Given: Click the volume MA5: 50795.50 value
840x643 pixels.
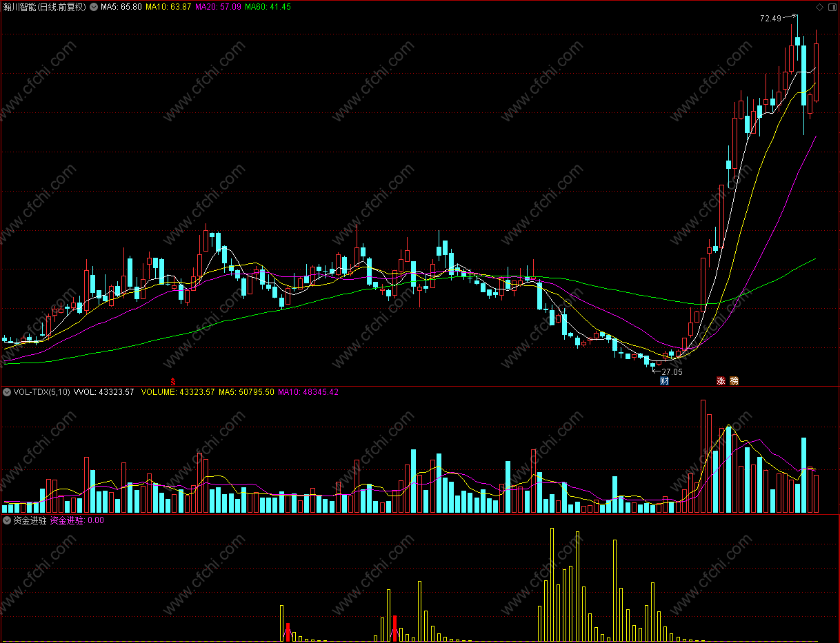Looking at the screenshot, I should coord(246,392).
